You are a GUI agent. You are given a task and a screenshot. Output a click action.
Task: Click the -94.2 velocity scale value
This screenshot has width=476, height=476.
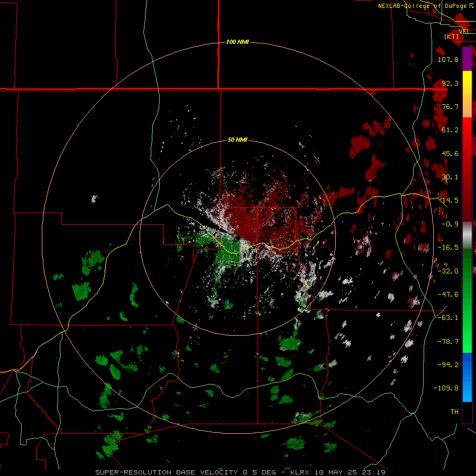448,365
